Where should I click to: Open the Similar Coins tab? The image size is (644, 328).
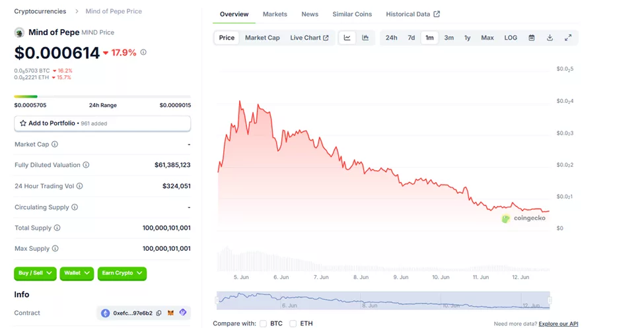point(352,14)
